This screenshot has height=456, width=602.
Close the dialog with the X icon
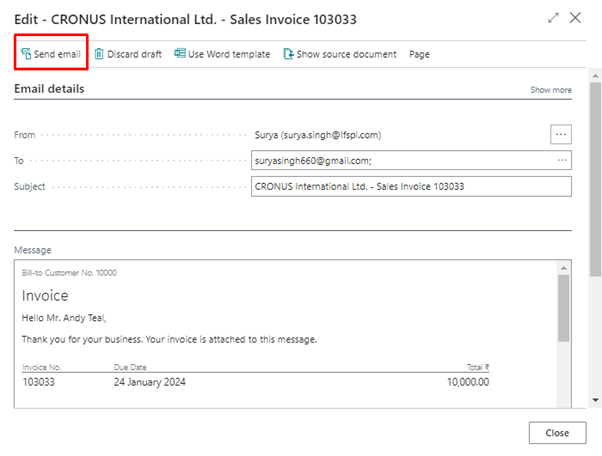(x=575, y=18)
